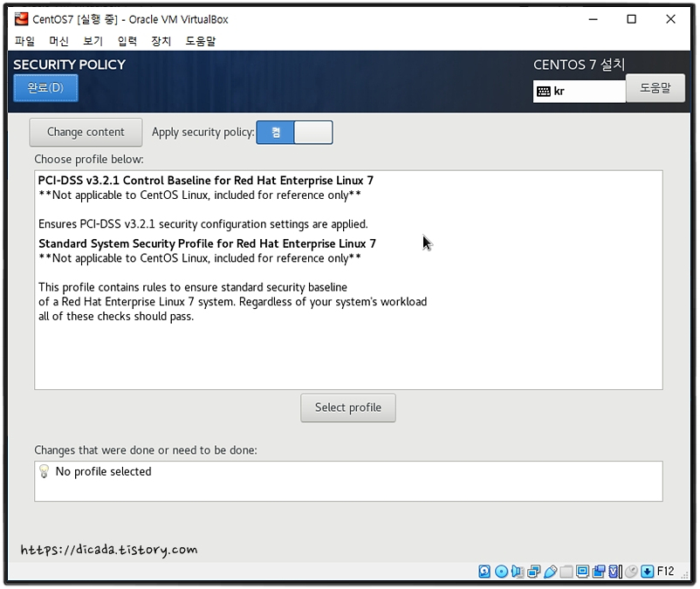Click the Change content button
Screen dimensions: 700x589
[86, 132]
